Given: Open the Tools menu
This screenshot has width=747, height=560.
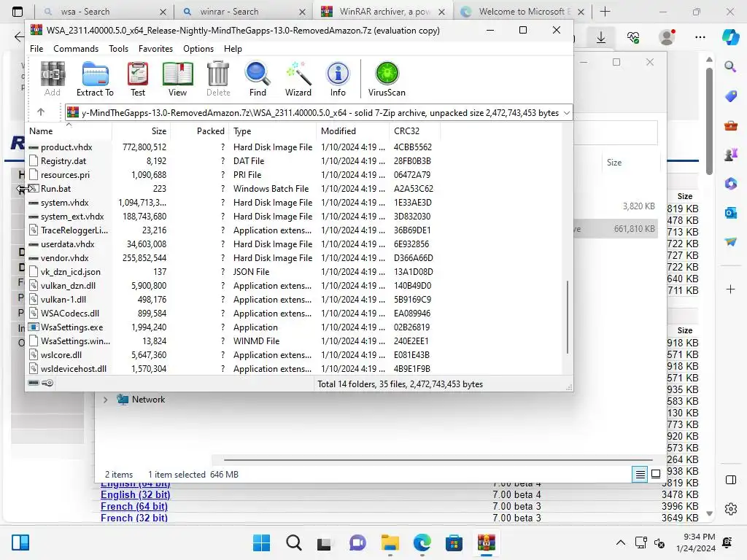Looking at the screenshot, I should pyautogui.click(x=118, y=49).
